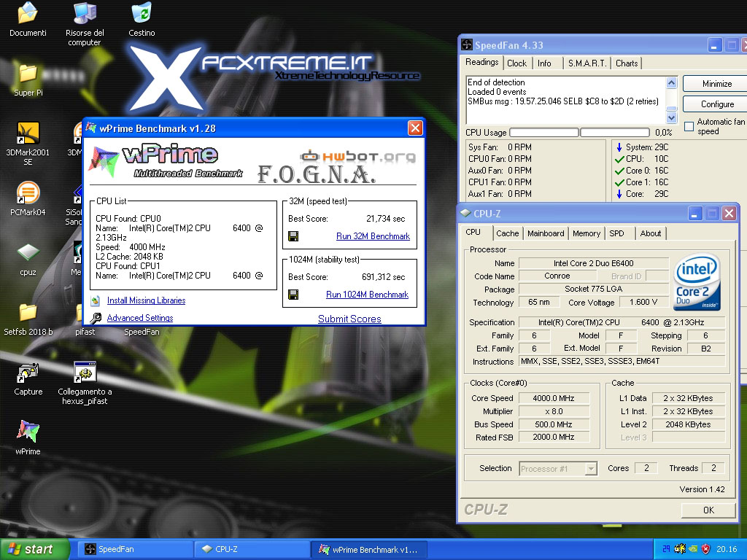The width and height of the screenshot is (747, 560).
Task: Click the hwbot.org logo in wPrime
Action: click(x=357, y=156)
